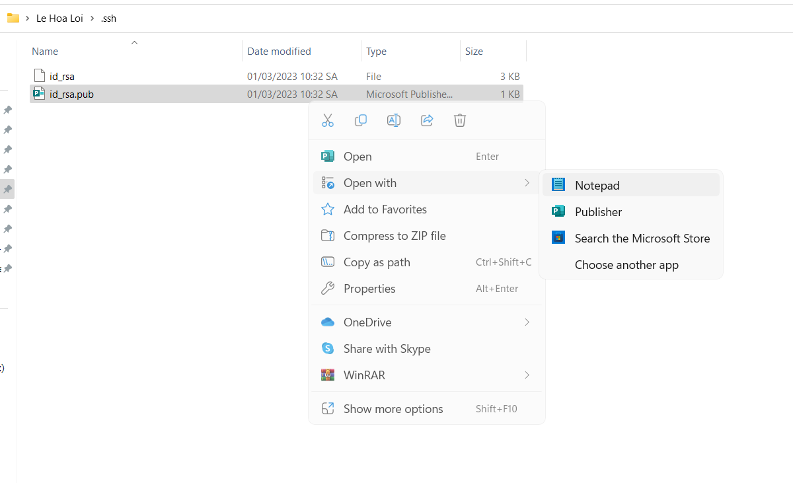Select Notepad from the Open with submenu
The image size is (793, 483).
597,186
